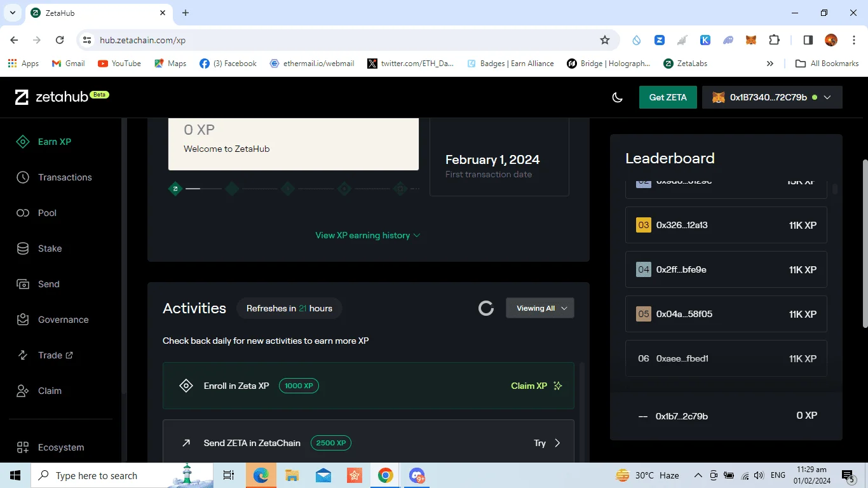Click the Pool link icon
This screenshot has height=488, width=868.
click(23, 213)
